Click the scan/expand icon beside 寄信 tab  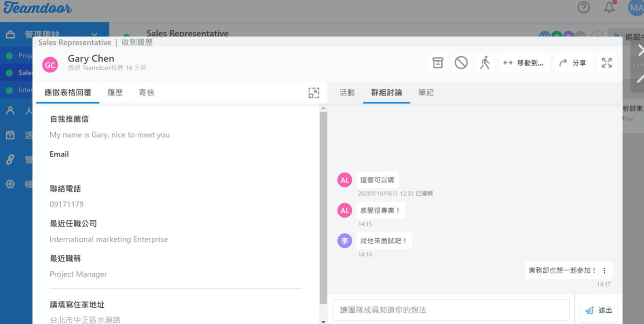[x=314, y=93]
